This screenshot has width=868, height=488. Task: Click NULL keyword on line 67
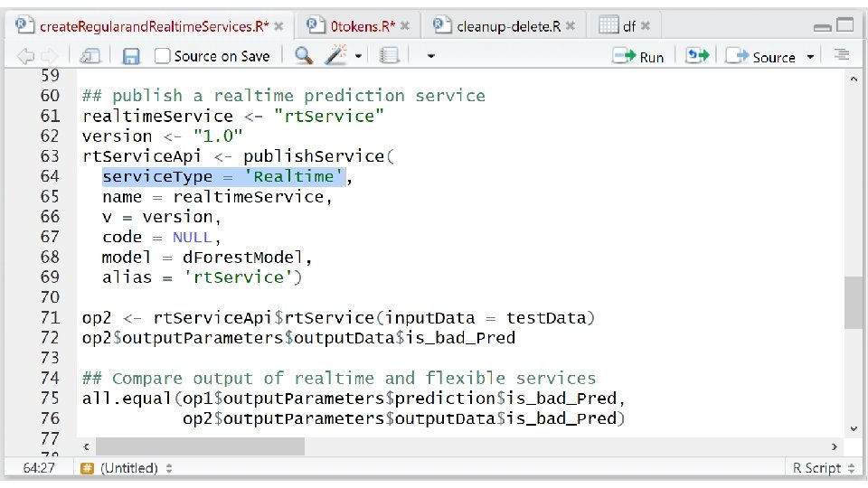tap(192, 238)
